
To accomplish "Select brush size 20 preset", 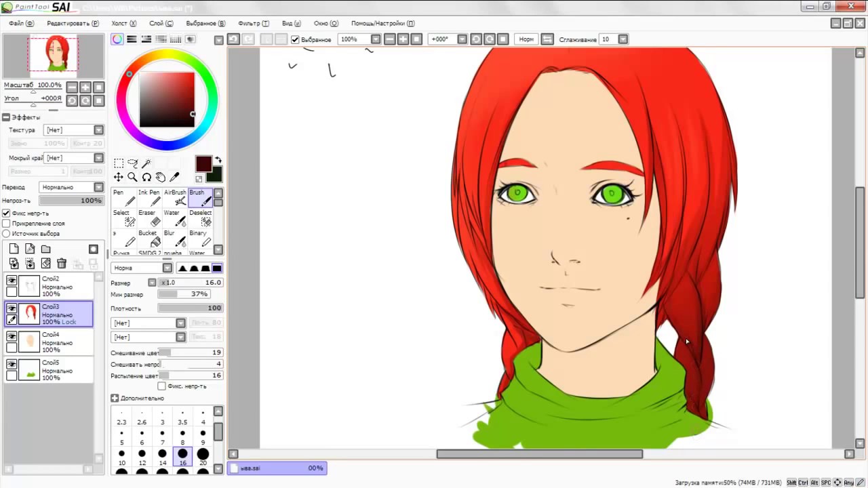I will [x=203, y=457].
